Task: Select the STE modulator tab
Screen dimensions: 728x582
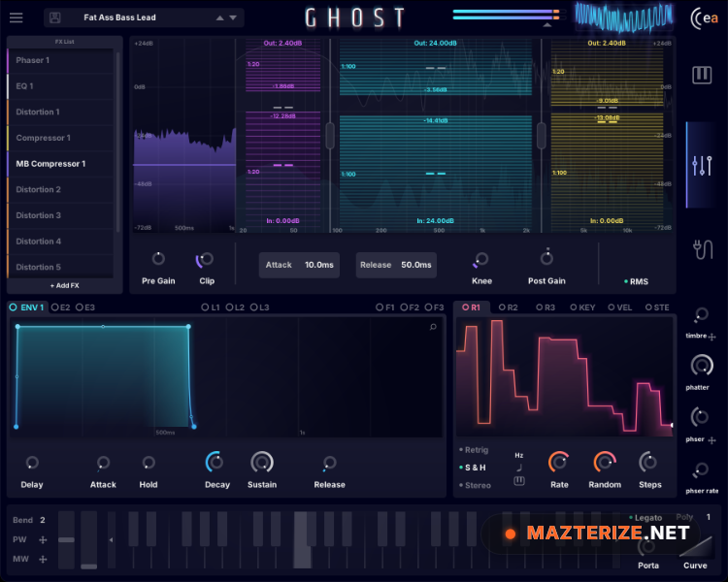Action: click(x=657, y=307)
